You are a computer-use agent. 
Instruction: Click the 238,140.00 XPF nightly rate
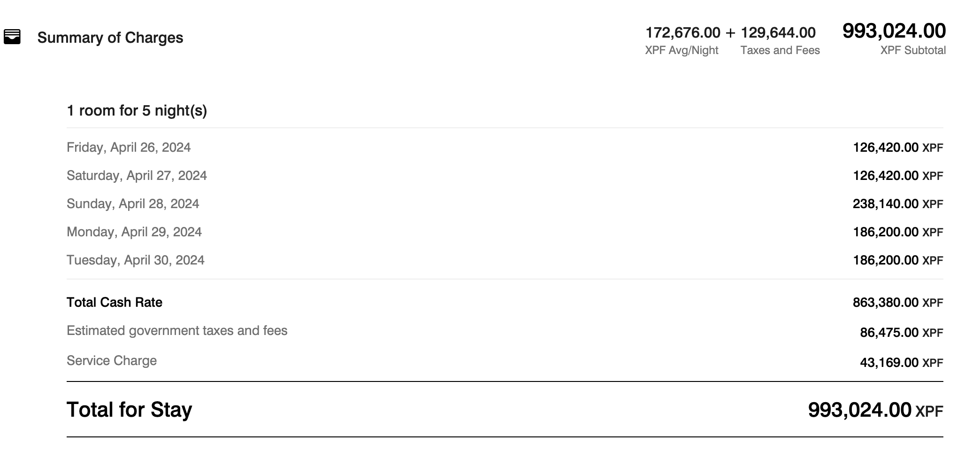(x=898, y=204)
